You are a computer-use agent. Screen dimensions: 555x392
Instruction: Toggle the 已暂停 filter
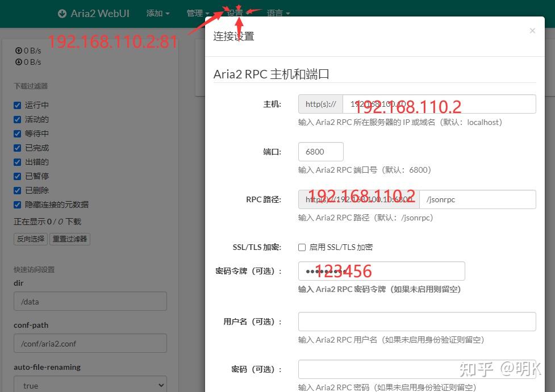point(16,176)
